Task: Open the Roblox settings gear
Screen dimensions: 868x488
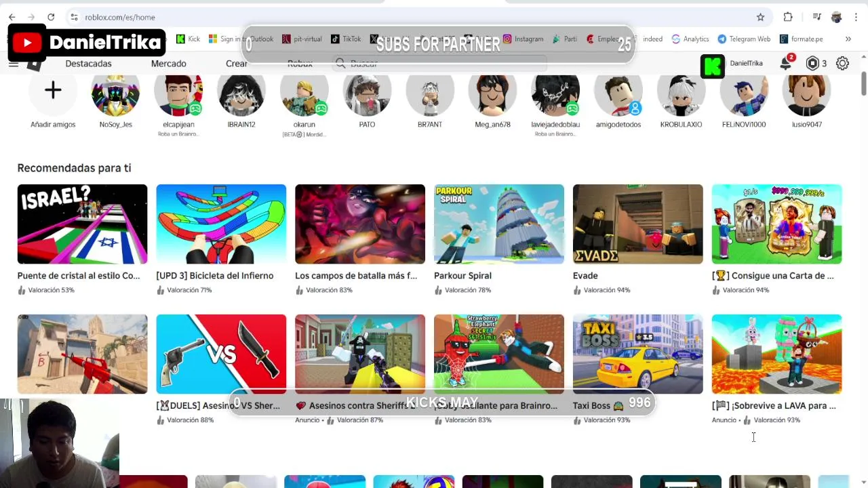Action: tap(842, 64)
